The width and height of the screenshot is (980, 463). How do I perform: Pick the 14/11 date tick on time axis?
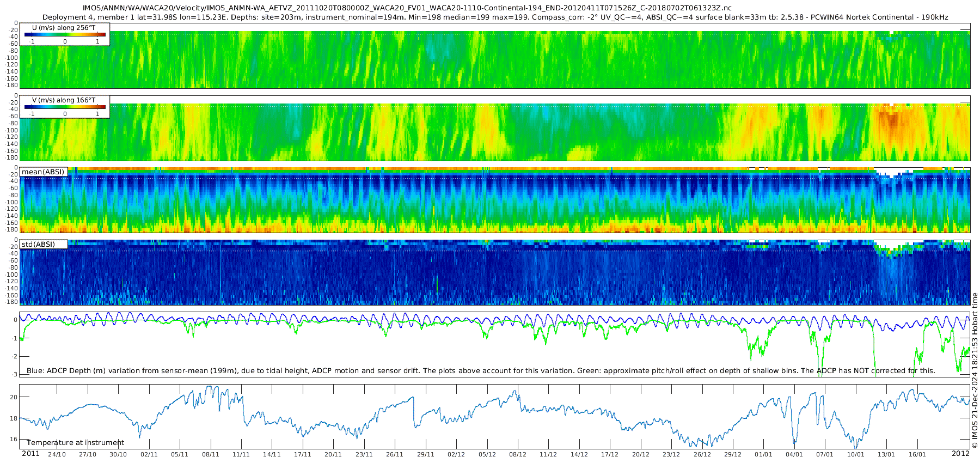pyautogui.click(x=272, y=454)
